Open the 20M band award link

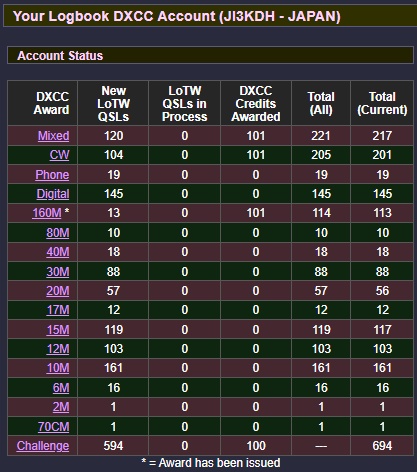click(x=58, y=291)
